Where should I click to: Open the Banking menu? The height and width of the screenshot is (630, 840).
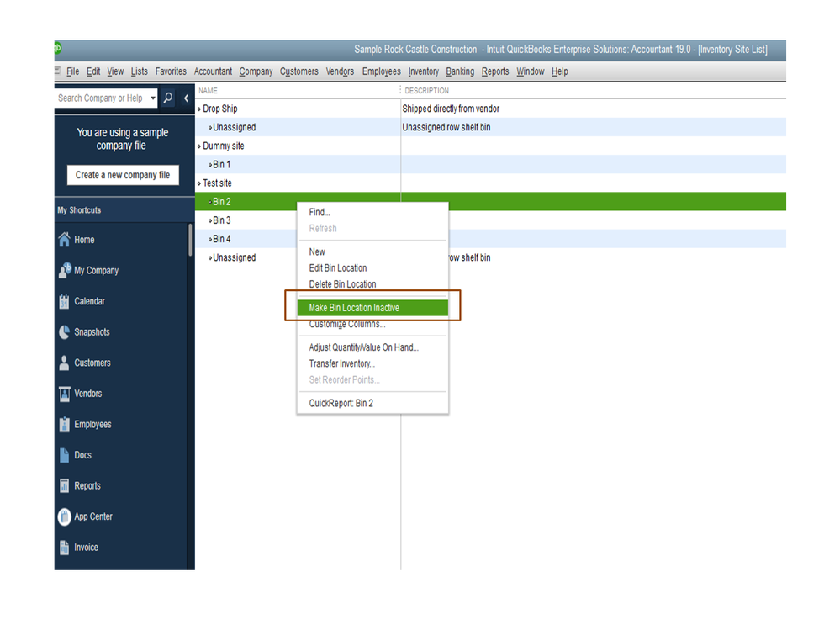tap(460, 71)
